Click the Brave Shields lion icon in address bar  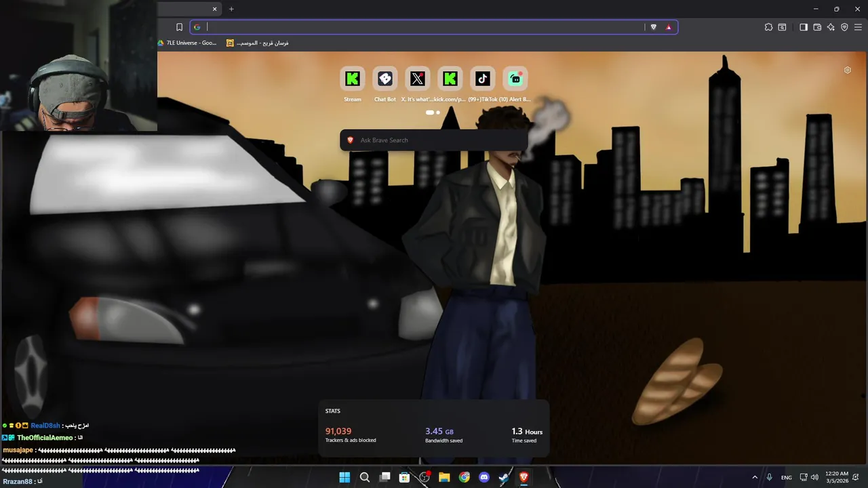(654, 27)
